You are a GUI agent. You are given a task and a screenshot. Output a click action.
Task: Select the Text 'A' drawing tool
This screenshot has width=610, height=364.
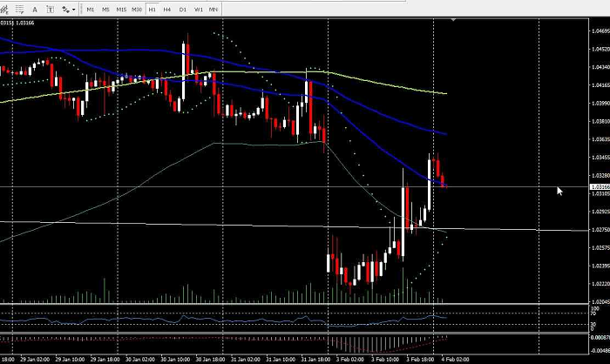click(34, 9)
